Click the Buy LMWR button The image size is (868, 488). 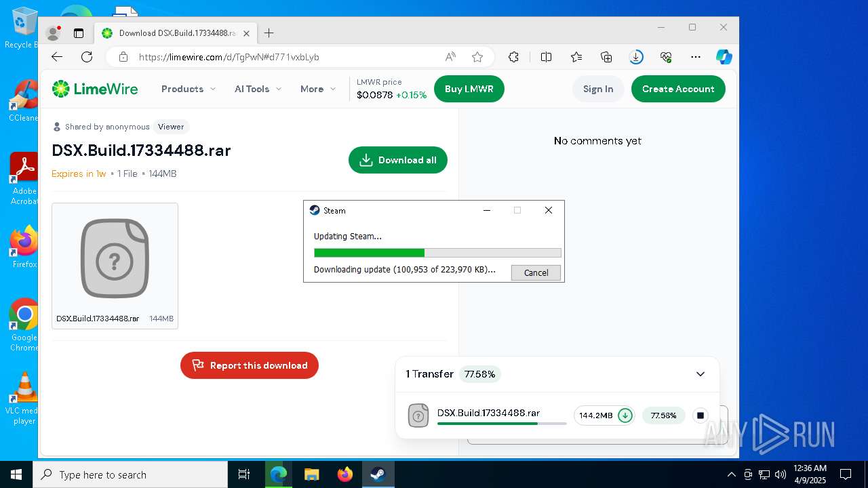click(469, 89)
